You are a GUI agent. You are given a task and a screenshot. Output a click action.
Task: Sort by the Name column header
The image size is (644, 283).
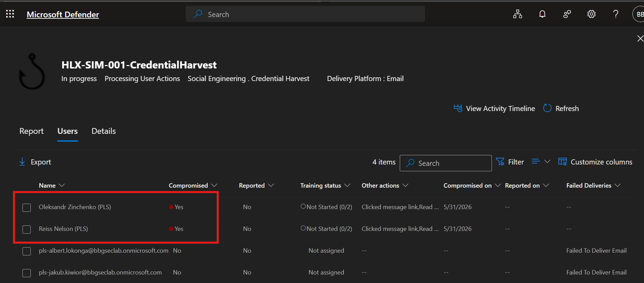click(x=52, y=186)
